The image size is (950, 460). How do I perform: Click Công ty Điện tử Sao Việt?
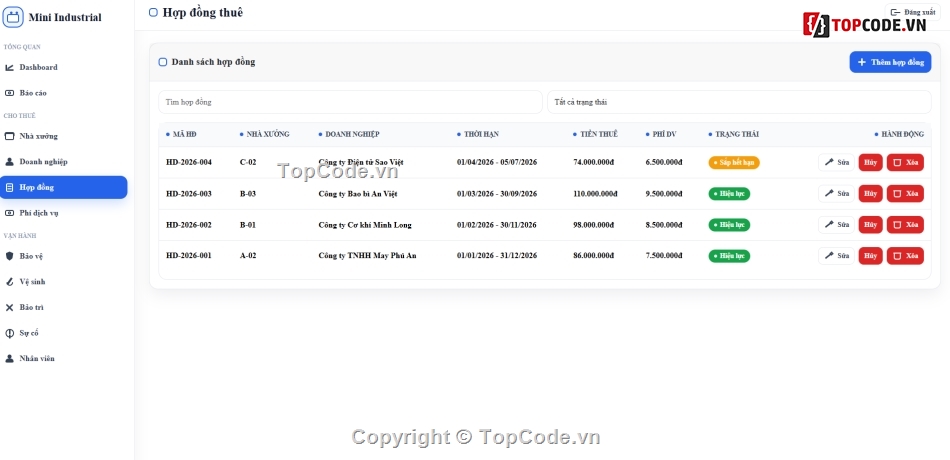click(x=361, y=162)
